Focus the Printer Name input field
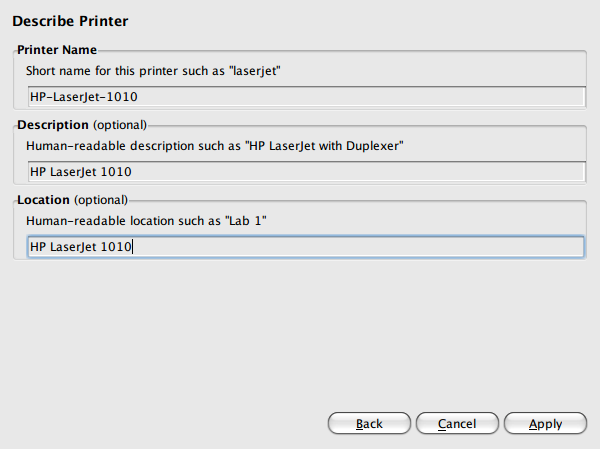Viewport: 600px width, 449px height. point(306,96)
